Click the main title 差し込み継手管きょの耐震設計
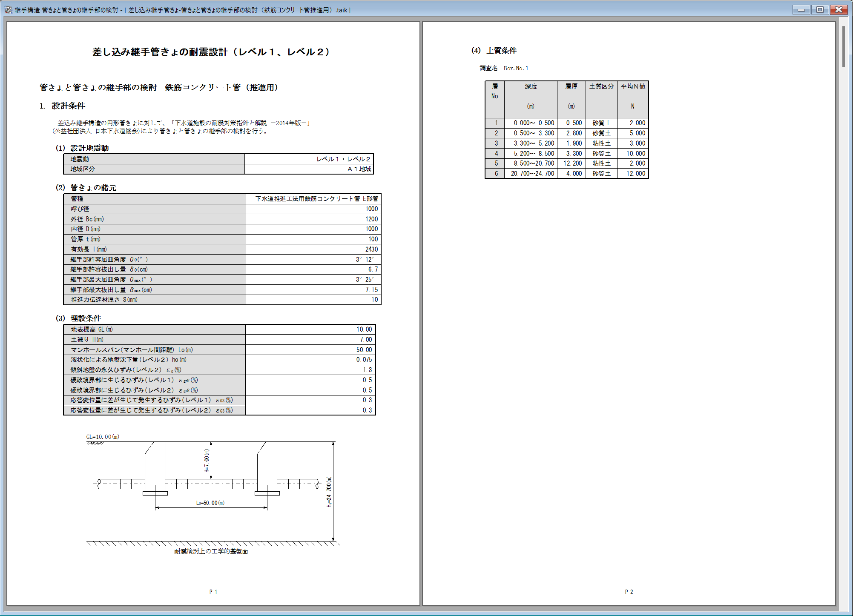 [211, 52]
